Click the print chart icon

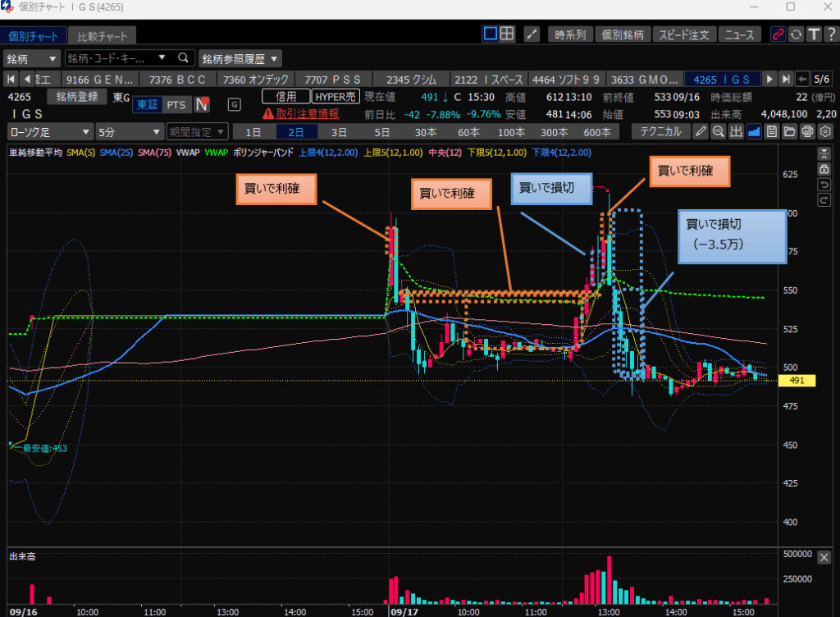[807, 131]
